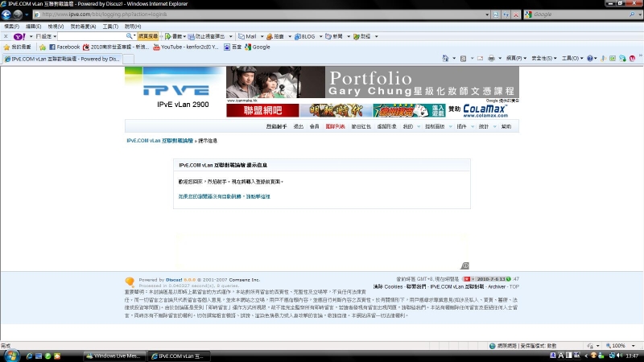Click the Print icon in command bar
Viewport: 644px width, 362px height.
(491, 58)
